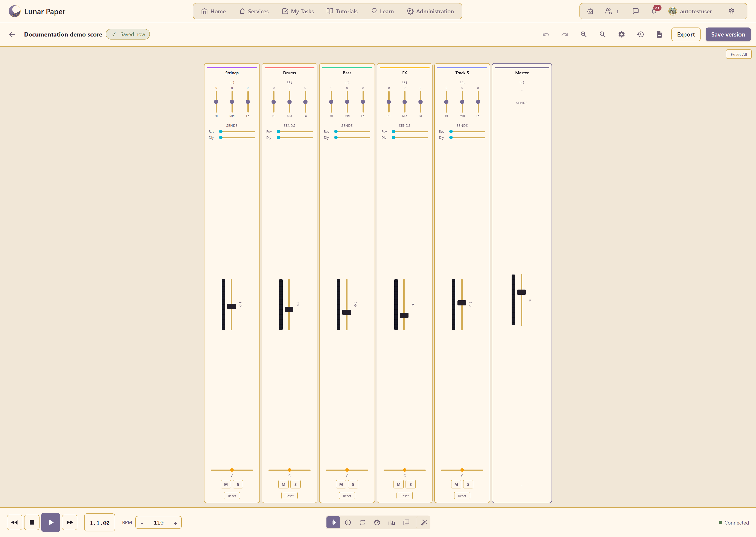756x537 pixels.
Task: Open the Learn menu item
Action: point(383,11)
